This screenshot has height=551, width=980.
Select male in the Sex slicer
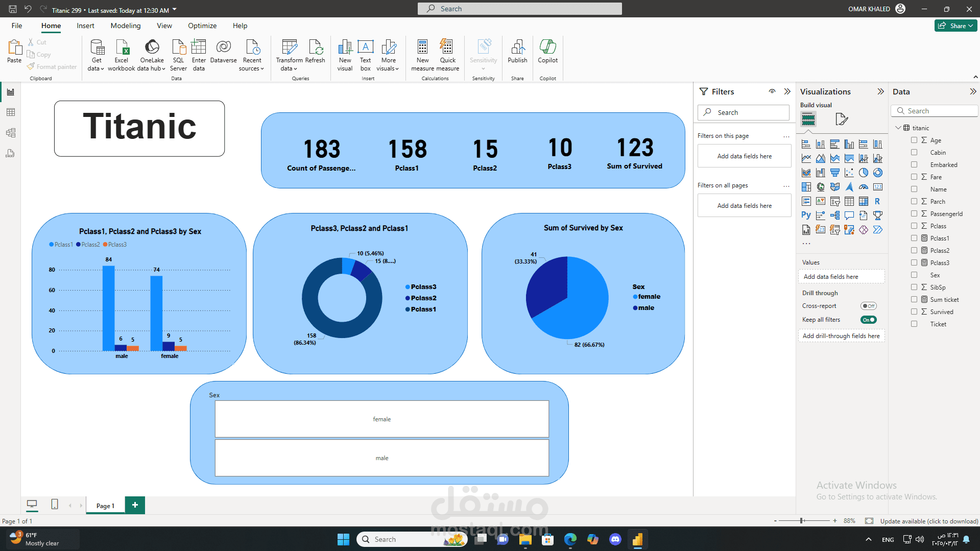point(382,458)
